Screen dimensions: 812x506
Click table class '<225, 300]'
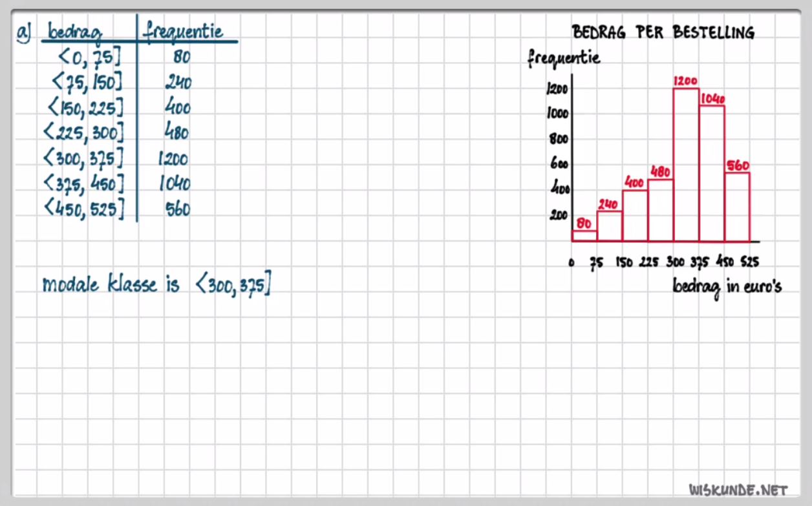(x=83, y=133)
